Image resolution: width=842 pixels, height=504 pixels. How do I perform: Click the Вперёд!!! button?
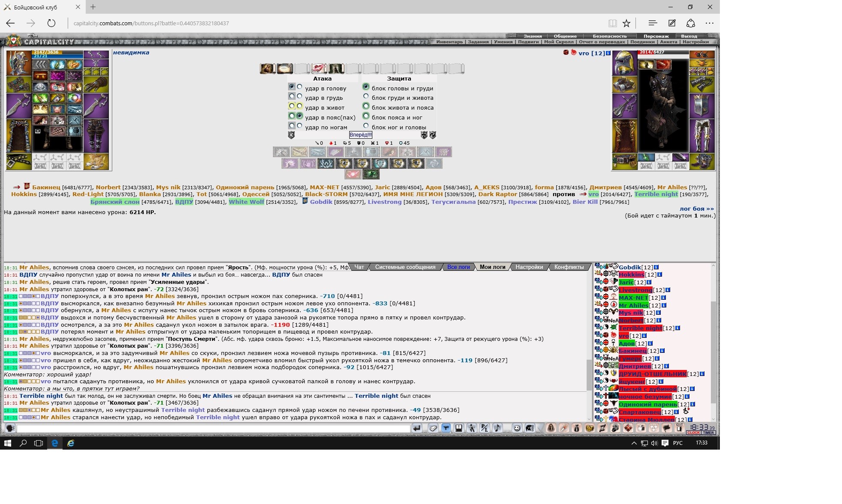(x=361, y=135)
